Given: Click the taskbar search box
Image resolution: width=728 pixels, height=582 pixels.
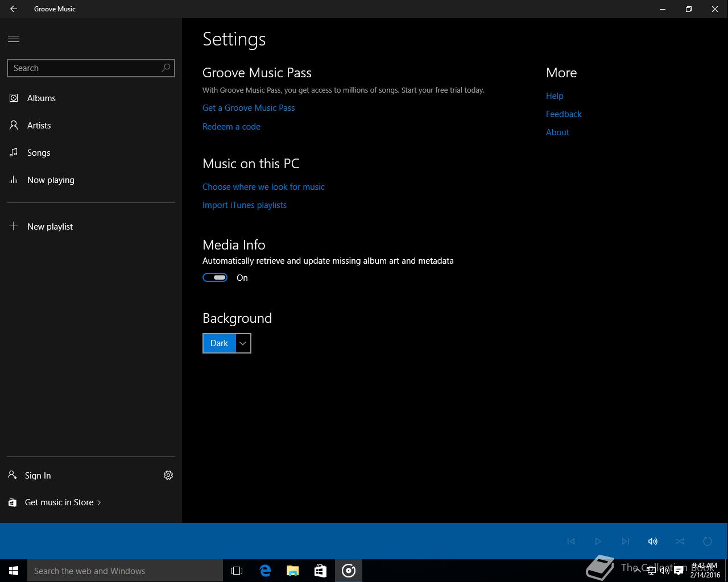Looking at the screenshot, I should point(125,571).
